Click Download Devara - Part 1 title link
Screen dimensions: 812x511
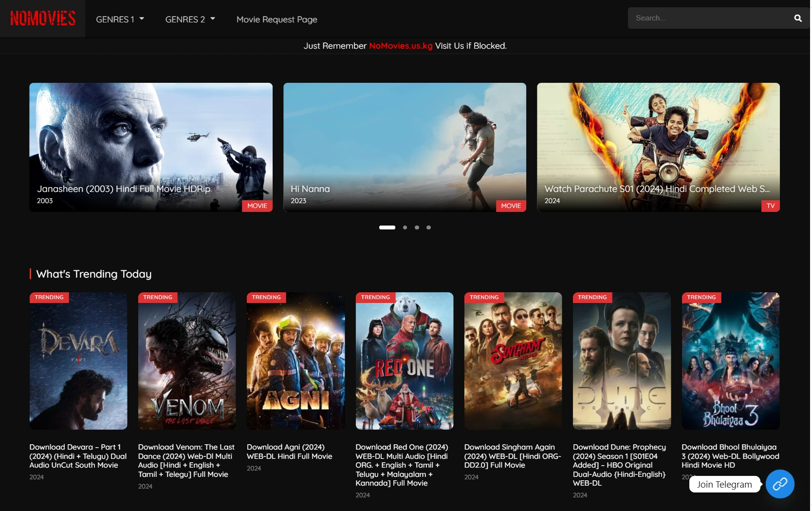78,456
